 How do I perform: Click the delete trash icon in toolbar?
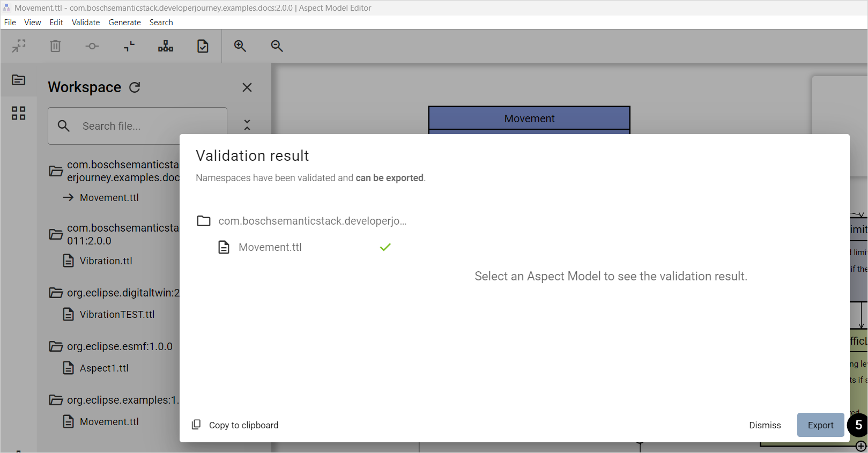click(55, 46)
